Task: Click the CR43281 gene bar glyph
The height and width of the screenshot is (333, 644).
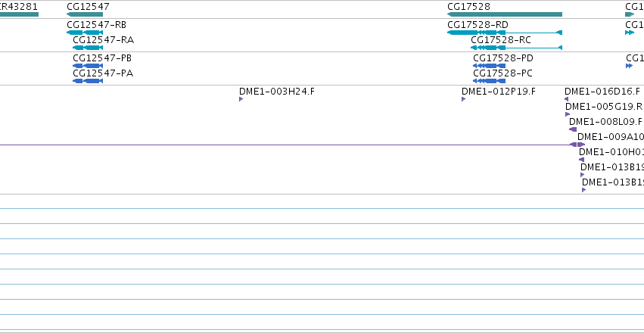Action: (19, 14)
